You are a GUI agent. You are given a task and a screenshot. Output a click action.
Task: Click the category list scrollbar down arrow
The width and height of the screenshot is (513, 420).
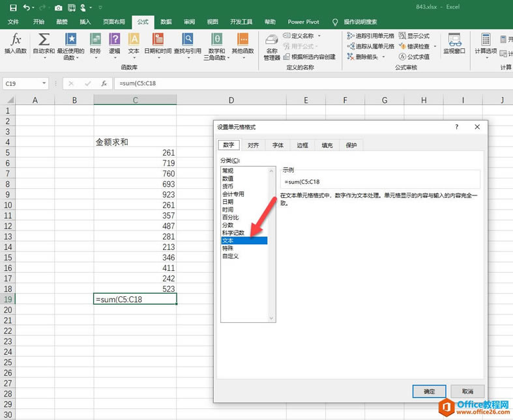(x=272, y=318)
